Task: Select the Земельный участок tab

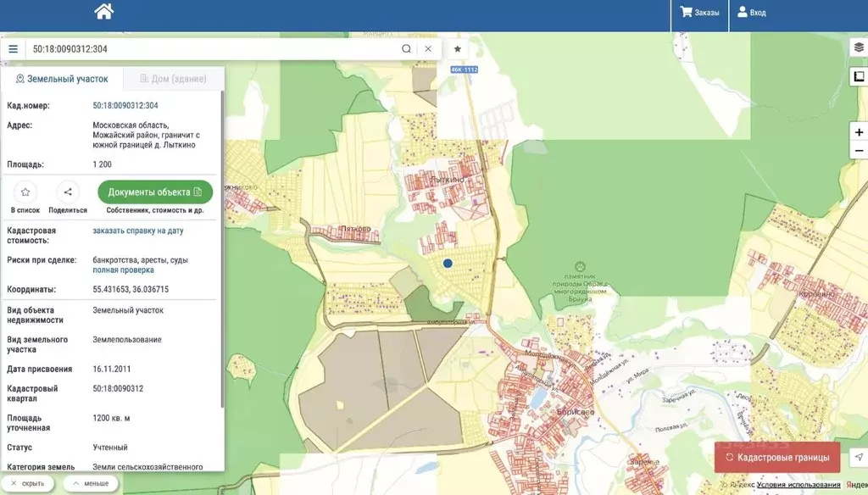Action: (62, 79)
